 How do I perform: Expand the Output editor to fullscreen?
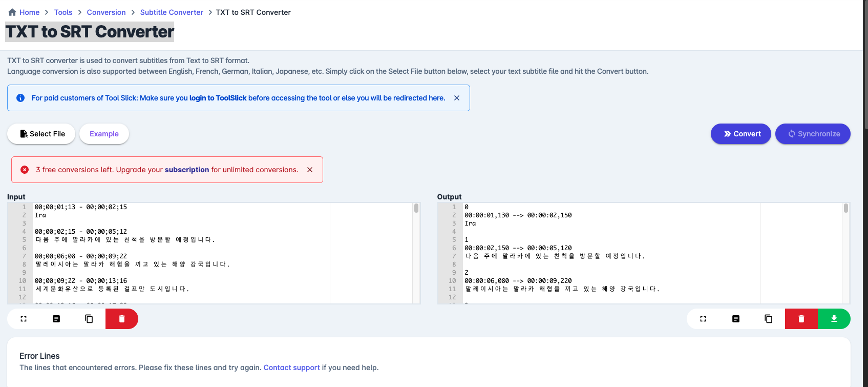[703, 319]
